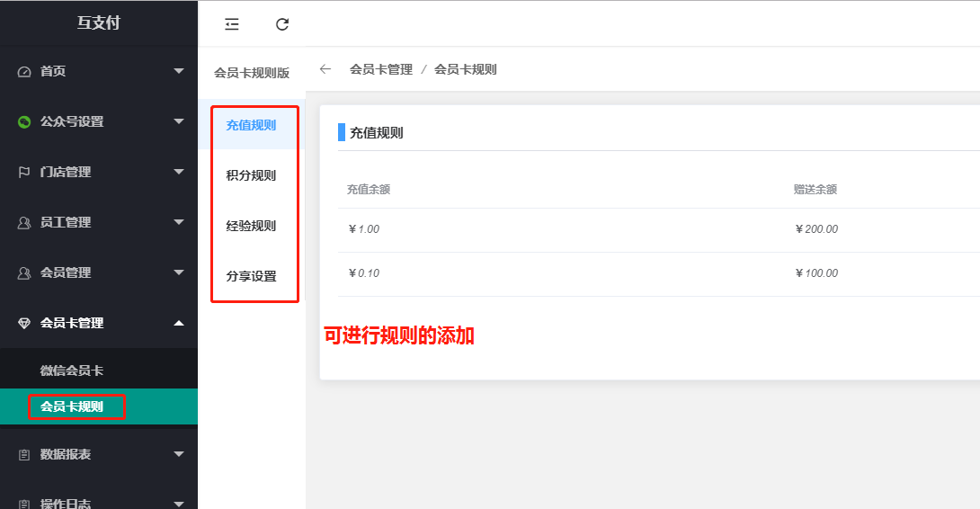The height and width of the screenshot is (509, 980).
Task: Click the 充值规则 section title in card
Action: tap(376, 132)
